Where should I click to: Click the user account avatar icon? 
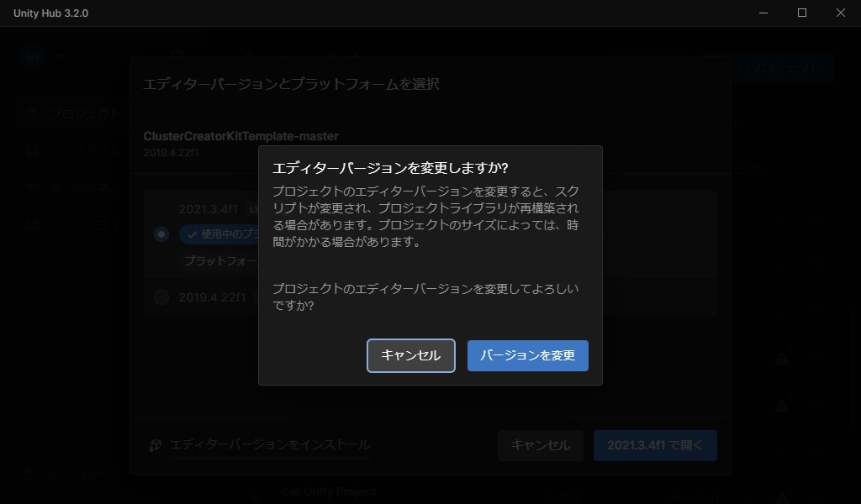click(x=32, y=57)
